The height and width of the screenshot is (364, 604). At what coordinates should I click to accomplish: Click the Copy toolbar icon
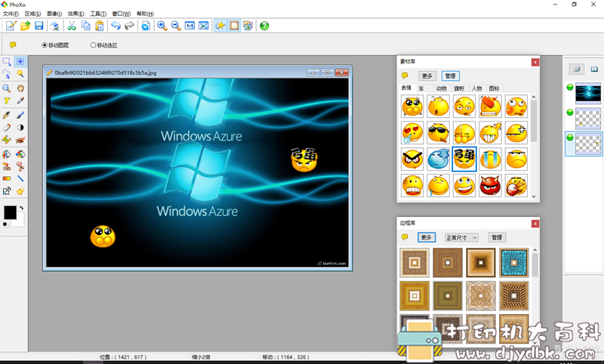tap(85, 26)
